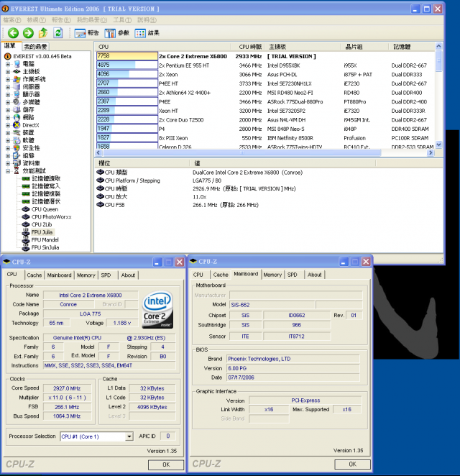Select the 顯示器 display icon in tree
Viewport: 460px width, 476px height.
click(x=17, y=94)
